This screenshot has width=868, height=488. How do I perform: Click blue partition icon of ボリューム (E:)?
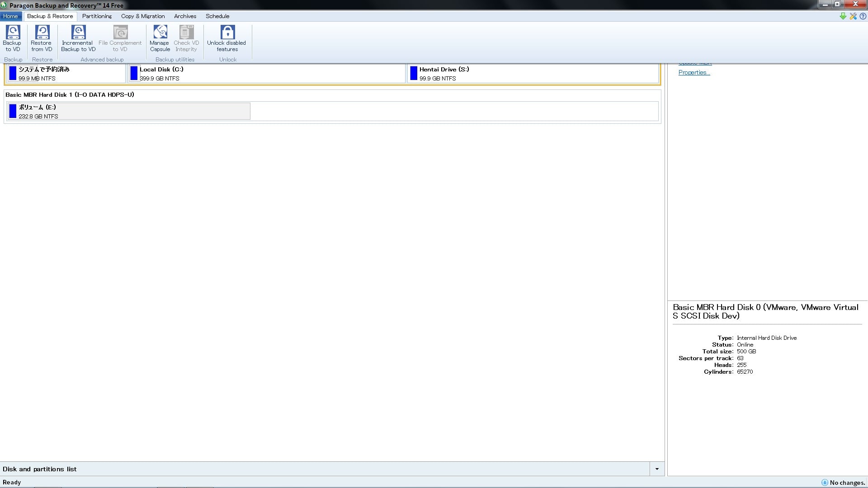pyautogui.click(x=13, y=111)
